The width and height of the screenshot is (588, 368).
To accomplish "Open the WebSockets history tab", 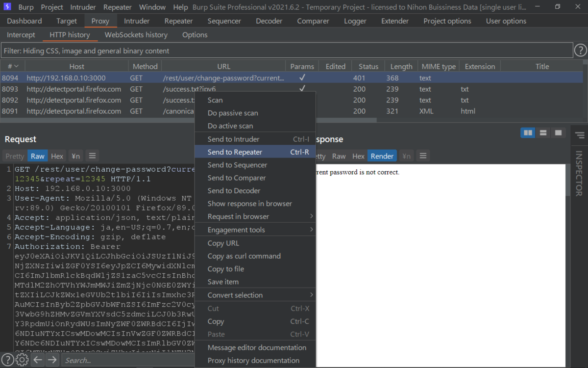I will tap(136, 35).
